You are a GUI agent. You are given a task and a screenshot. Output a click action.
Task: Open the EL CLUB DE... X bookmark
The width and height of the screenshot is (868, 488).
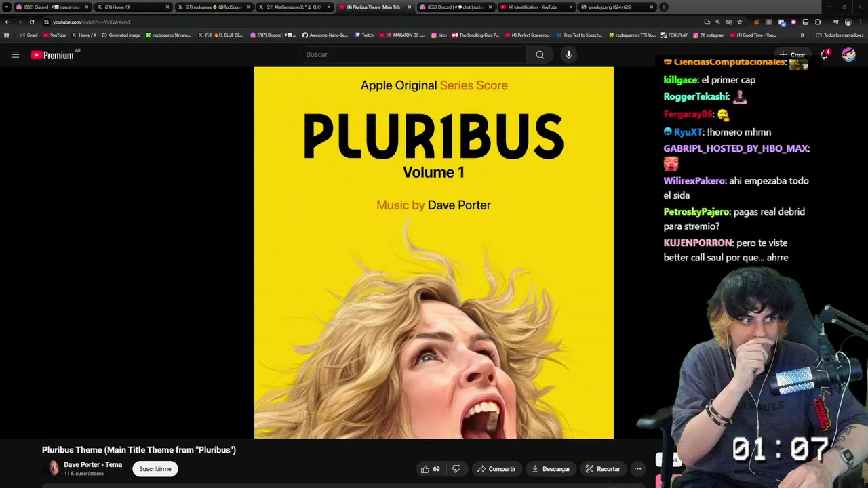(220, 35)
